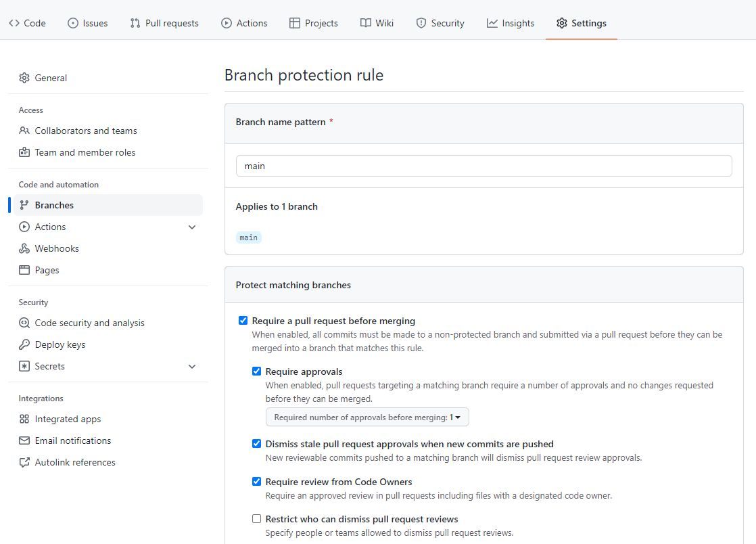Click the General gear icon in sidebar

[x=24, y=78]
